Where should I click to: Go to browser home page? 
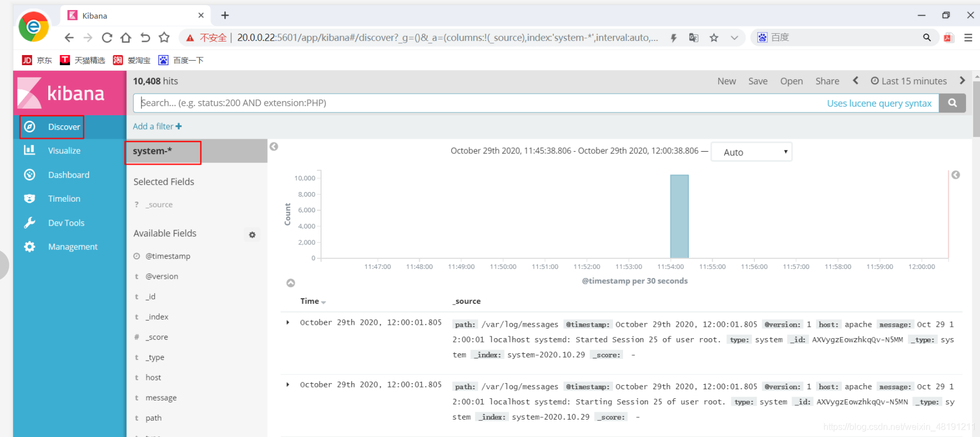[126, 38]
